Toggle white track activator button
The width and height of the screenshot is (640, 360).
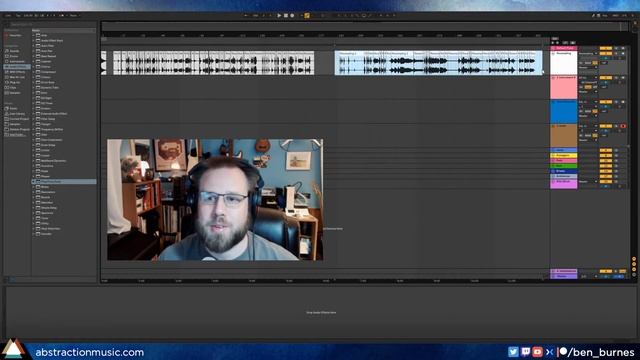click(606, 53)
